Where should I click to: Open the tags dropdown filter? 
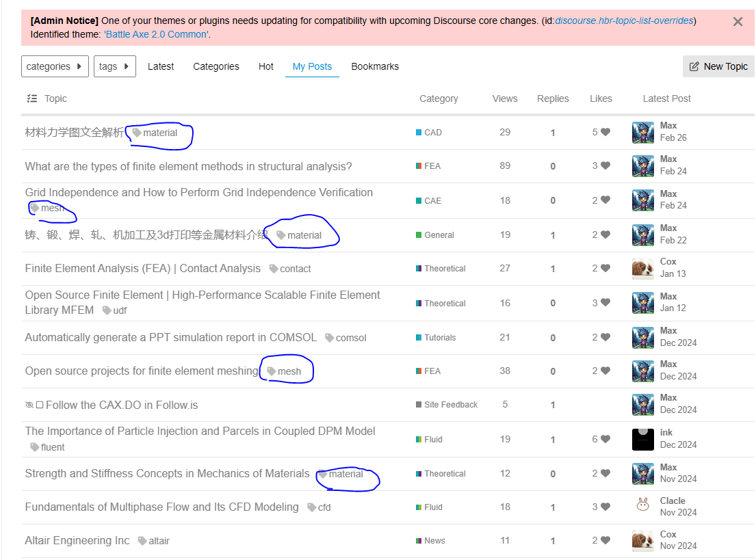tap(114, 66)
